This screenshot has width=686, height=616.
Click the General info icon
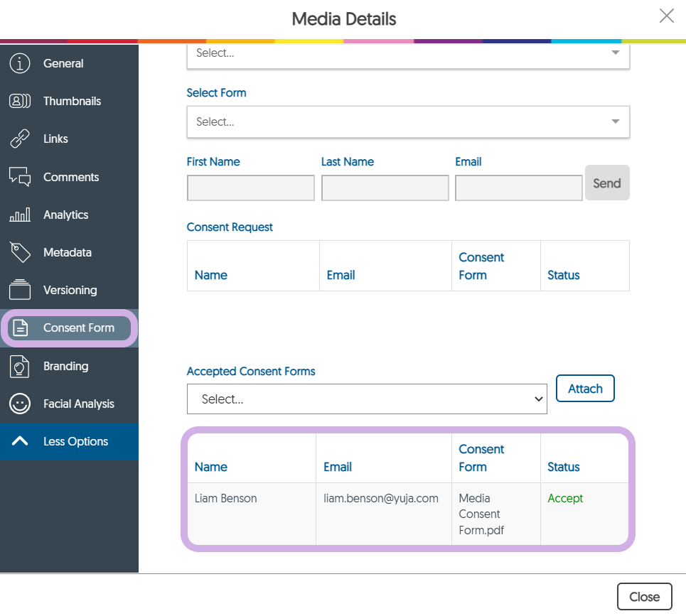coord(20,63)
